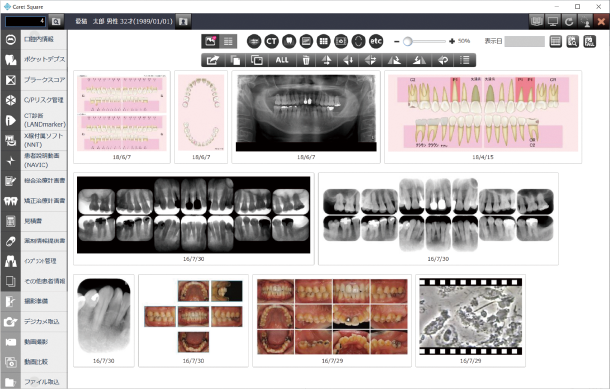The height and width of the screenshot is (389, 610).
Task: Click the refresh icon in the top bar
Action: [569, 21]
